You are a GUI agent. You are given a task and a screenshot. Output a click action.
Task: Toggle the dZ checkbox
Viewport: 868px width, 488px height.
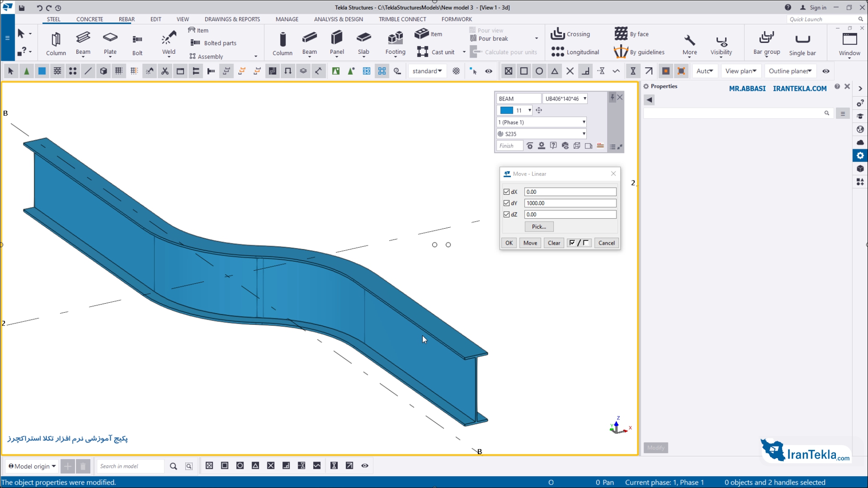506,214
